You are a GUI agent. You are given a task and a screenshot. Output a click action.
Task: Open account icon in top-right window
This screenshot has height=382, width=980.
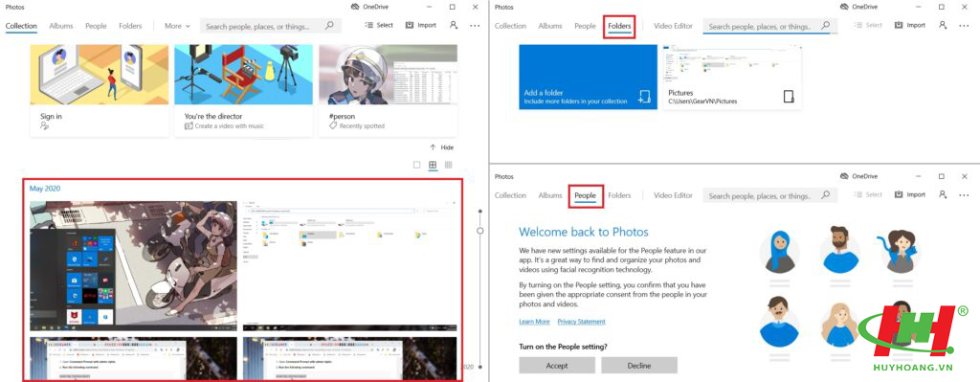click(943, 25)
